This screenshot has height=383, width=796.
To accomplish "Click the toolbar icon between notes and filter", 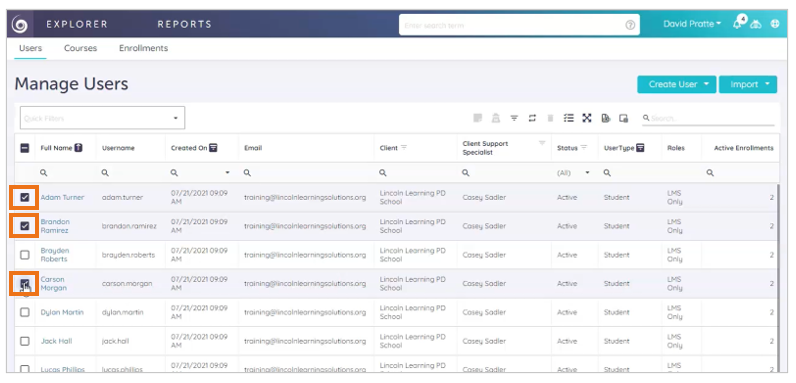I will [x=496, y=118].
